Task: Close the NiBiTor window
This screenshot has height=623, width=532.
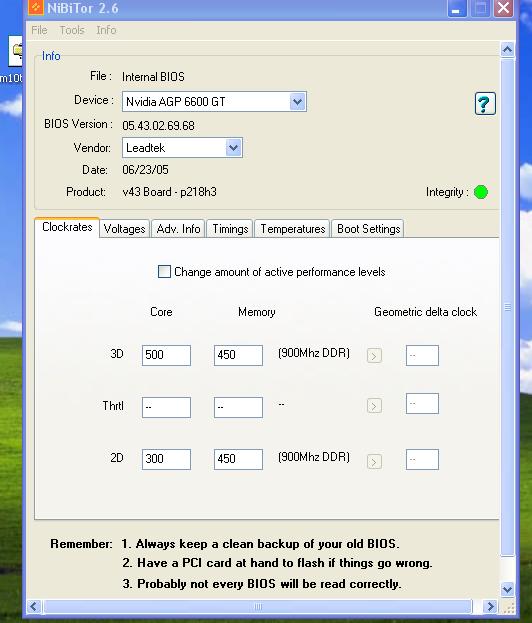Action: 503,8
